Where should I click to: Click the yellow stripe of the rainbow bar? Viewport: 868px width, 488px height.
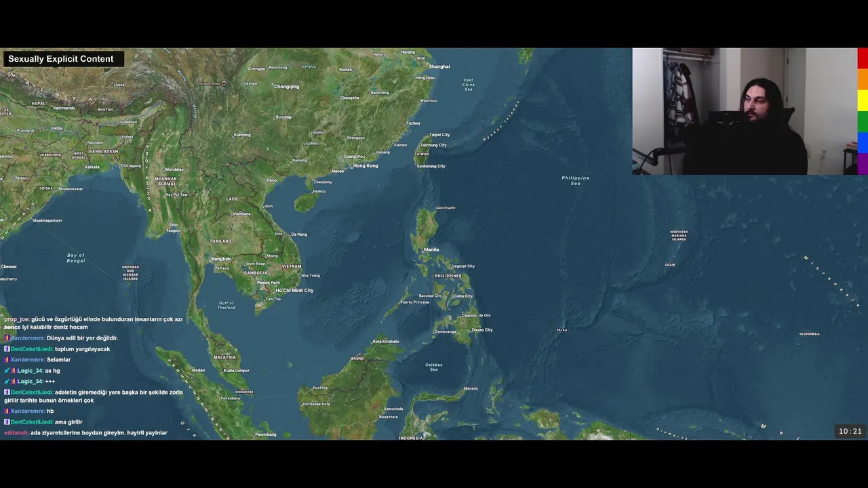(x=863, y=100)
